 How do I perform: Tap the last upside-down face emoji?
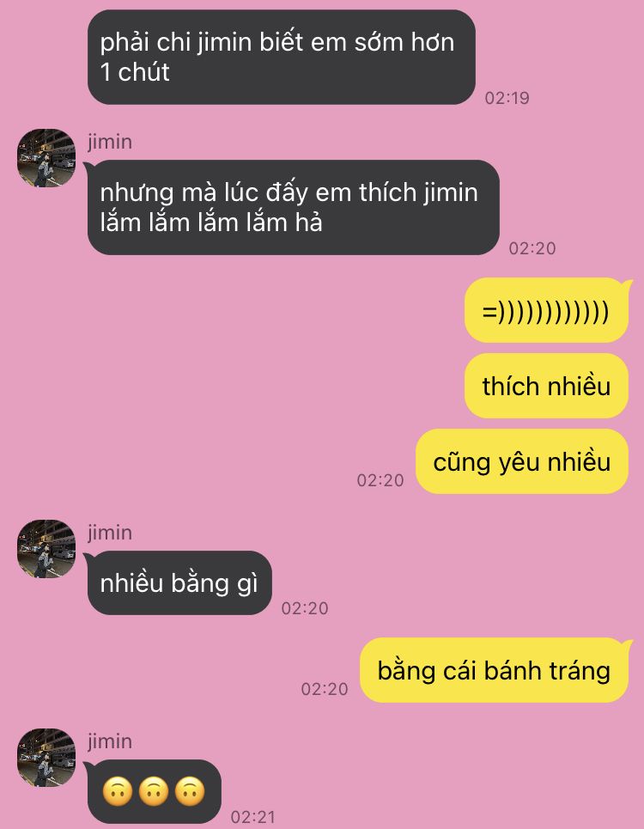pos(189,791)
